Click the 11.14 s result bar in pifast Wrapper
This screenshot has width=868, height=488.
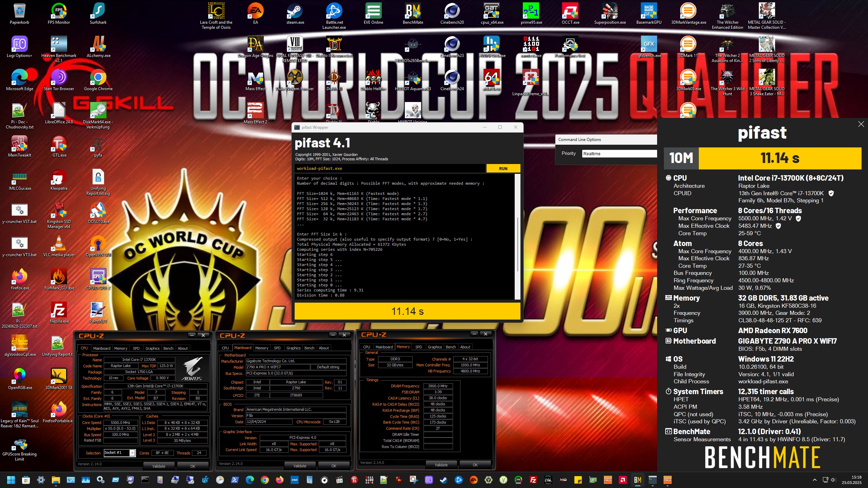[407, 311]
